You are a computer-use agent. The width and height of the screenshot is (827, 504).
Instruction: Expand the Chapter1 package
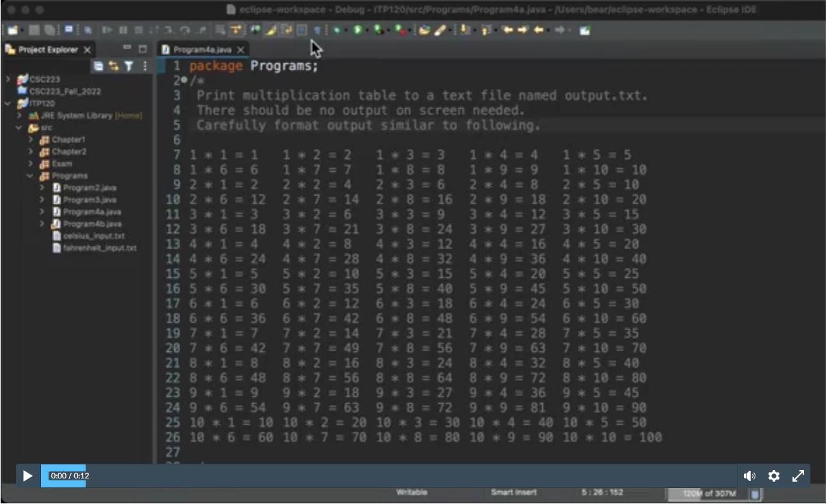click(31, 140)
